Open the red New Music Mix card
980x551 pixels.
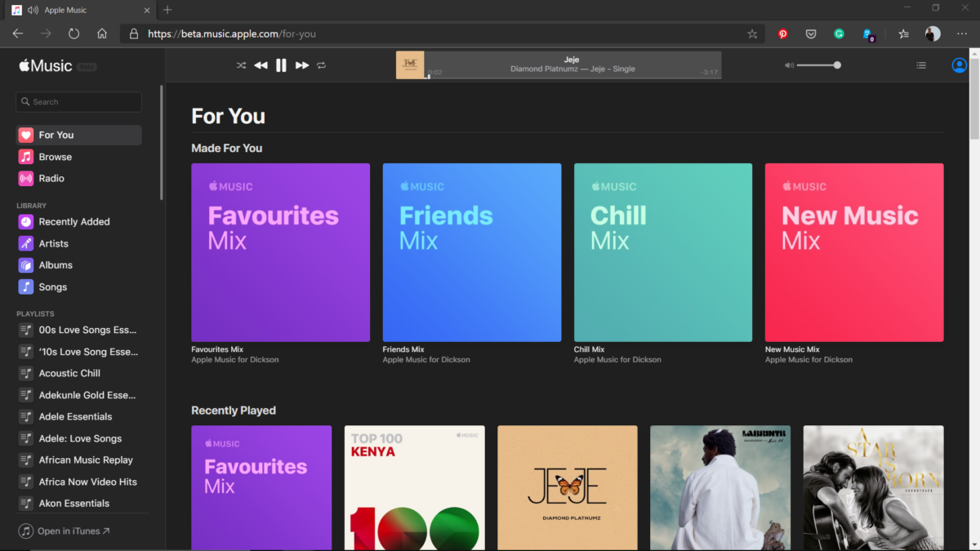click(854, 252)
